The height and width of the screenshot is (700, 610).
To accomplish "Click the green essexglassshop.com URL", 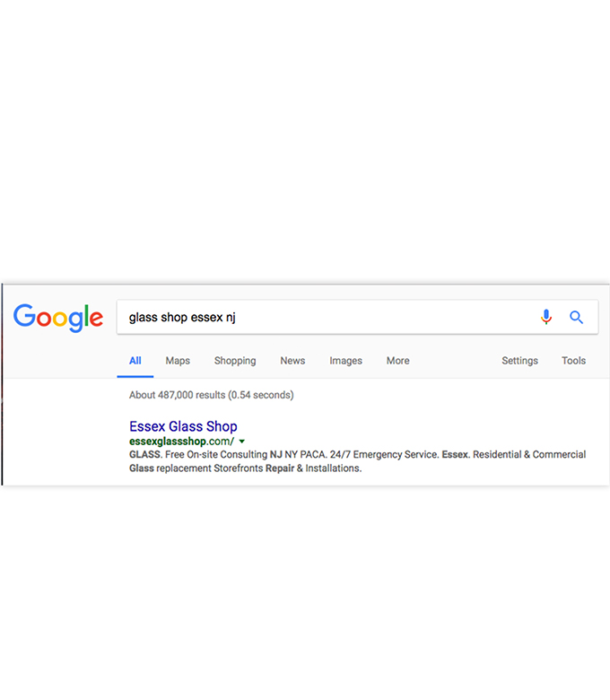I will coord(181,442).
